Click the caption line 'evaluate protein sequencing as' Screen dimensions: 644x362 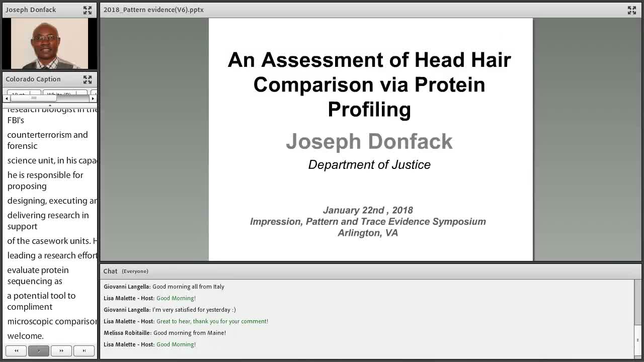pos(38,276)
